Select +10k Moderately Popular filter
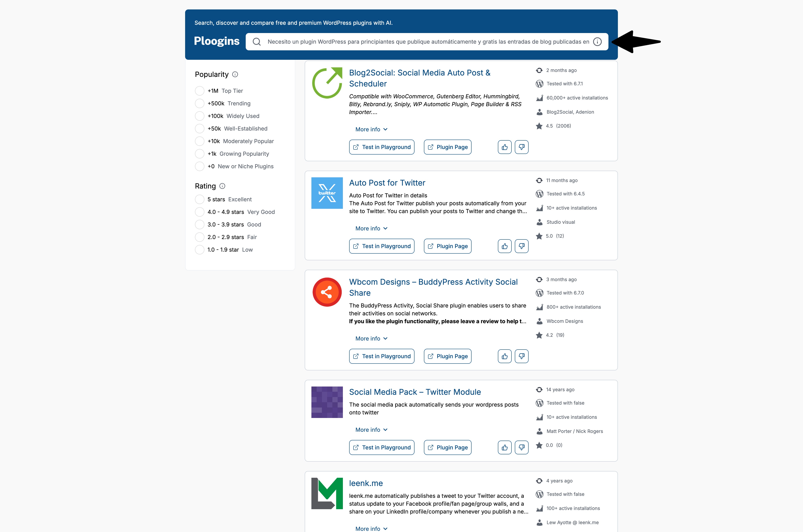Screen dimensions: 803x532 [199, 141]
